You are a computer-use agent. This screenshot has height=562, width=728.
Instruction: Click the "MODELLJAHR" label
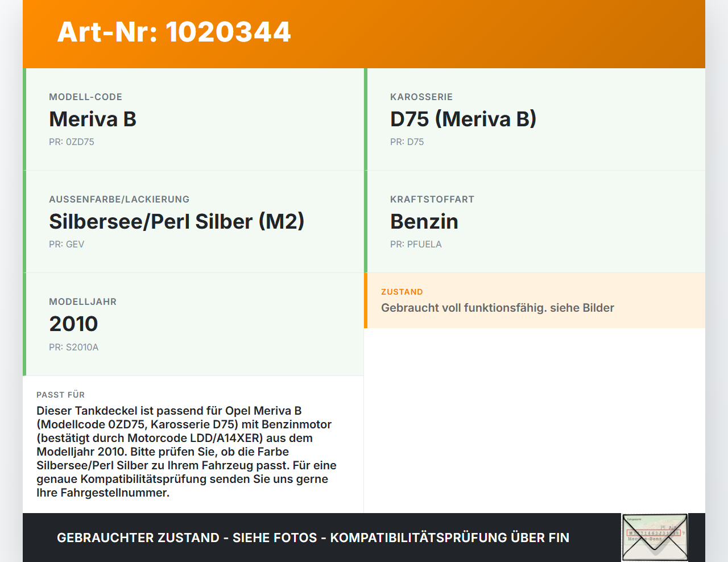click(x=82, y=301)
